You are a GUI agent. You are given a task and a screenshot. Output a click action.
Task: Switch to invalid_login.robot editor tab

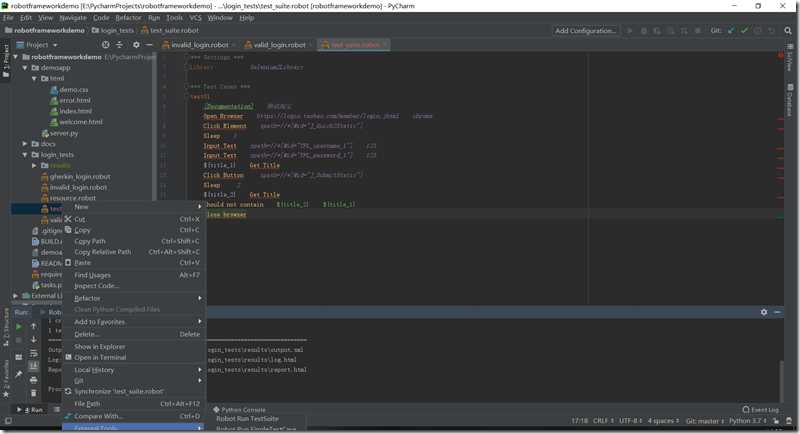pyautogui.click(x=199, y=45)
